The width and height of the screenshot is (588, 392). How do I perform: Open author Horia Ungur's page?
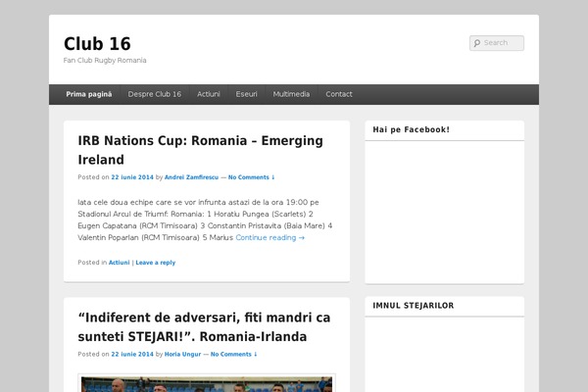(182, 355)
